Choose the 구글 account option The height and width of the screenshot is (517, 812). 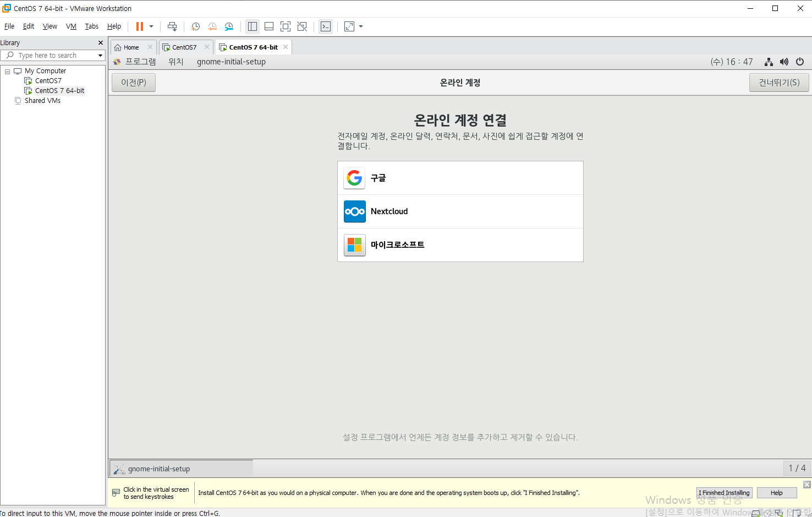point(460,178)
